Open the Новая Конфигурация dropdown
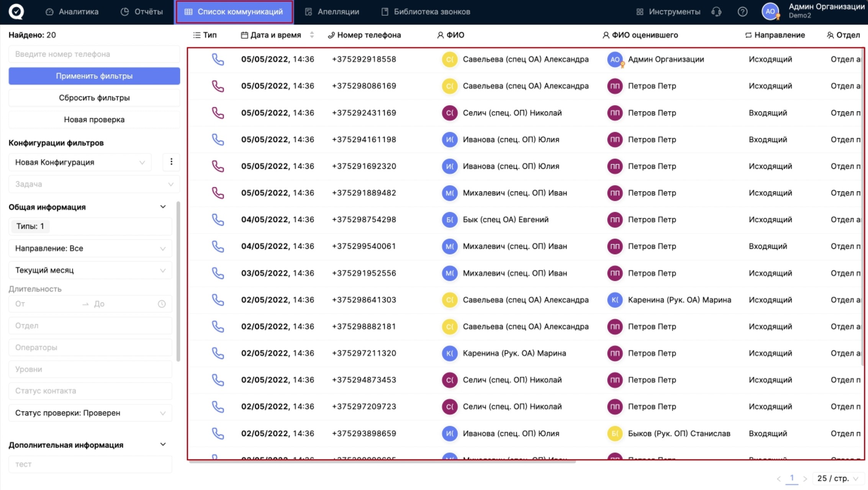The image size is (868, 490). (x=80, y=162)
